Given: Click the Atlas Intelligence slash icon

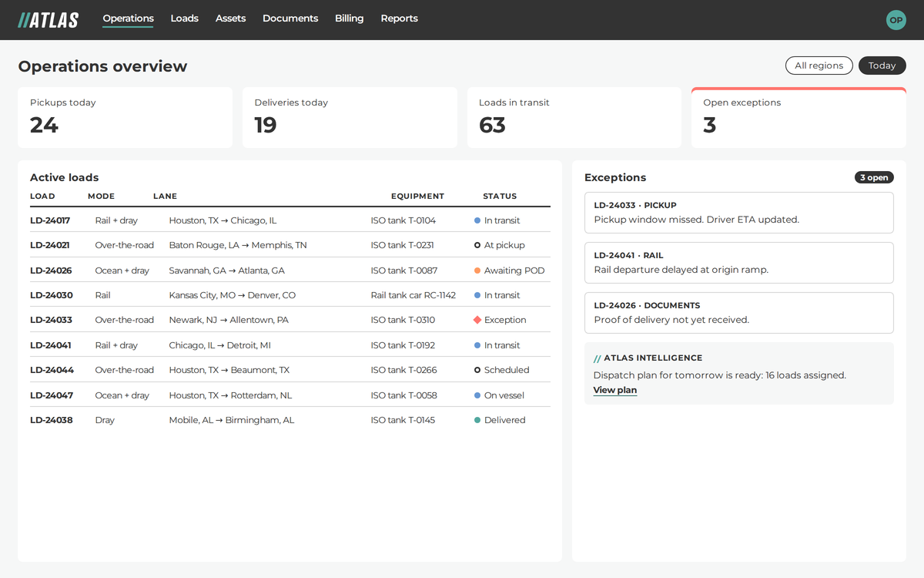Looking at the screenshot, I should 597,358.
